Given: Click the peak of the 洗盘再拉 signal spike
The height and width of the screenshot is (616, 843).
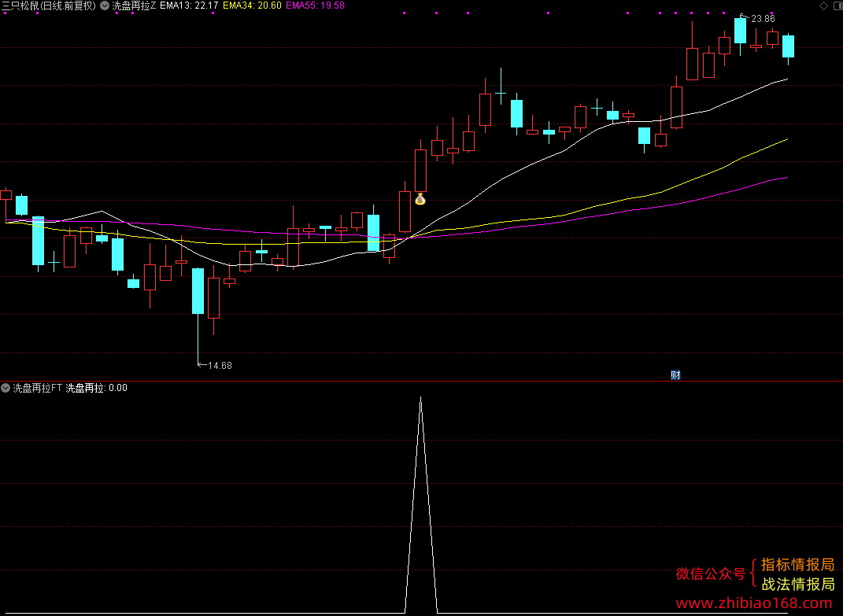Looking at the screenshot, I should pos(421,397).
